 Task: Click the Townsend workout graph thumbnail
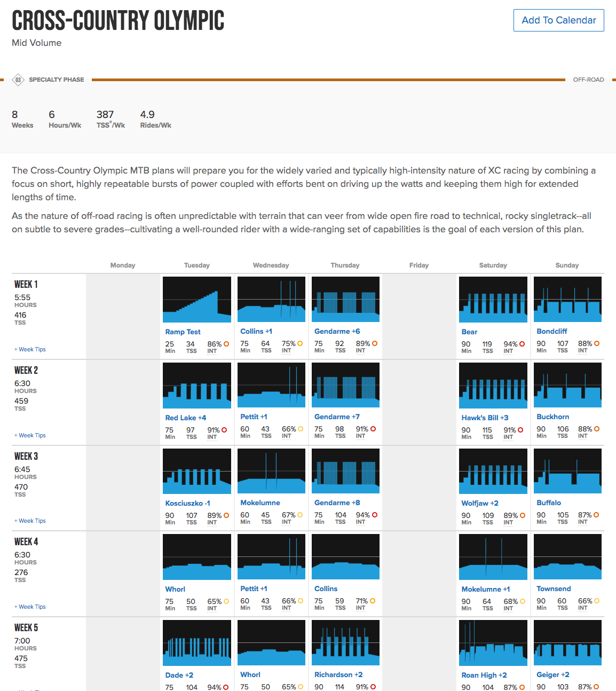point(567,556)
